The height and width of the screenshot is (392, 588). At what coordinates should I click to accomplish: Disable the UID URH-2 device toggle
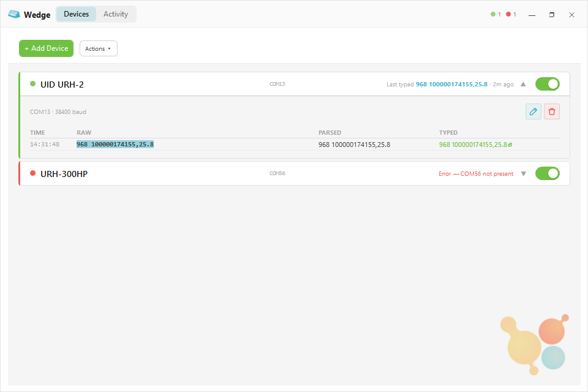(x=547, y=84)
